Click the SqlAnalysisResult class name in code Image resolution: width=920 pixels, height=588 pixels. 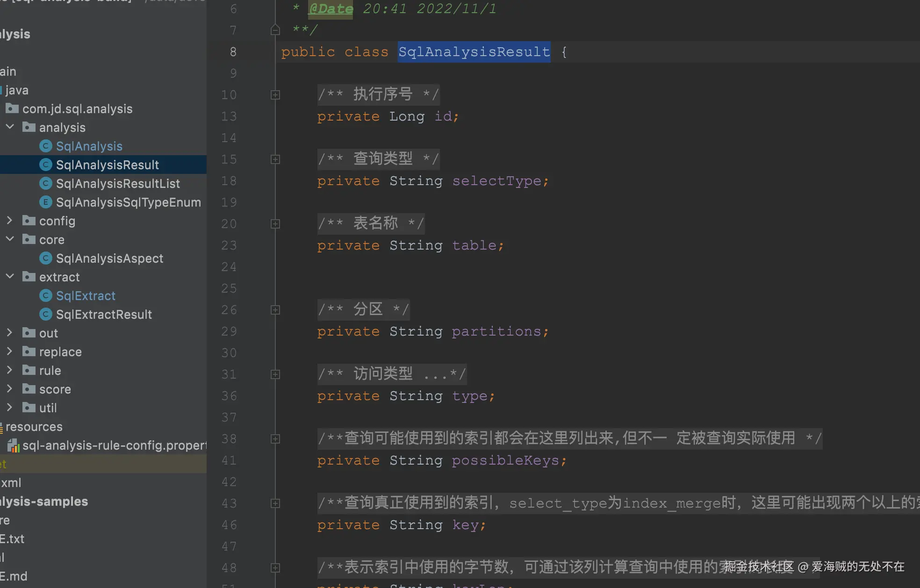[x=474, y=52]
